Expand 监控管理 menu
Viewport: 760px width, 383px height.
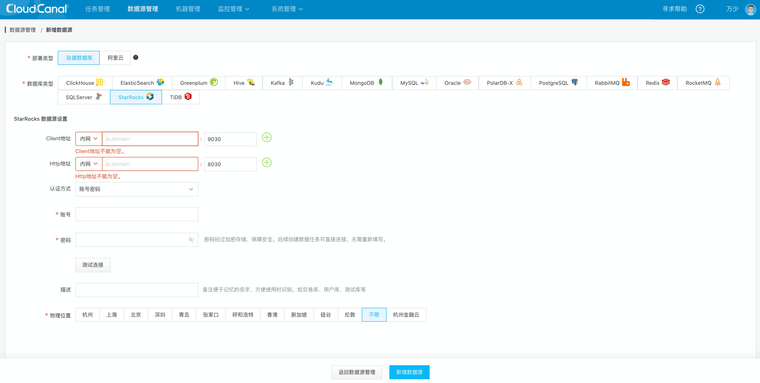pyautogui.click(x=234, y=9)
